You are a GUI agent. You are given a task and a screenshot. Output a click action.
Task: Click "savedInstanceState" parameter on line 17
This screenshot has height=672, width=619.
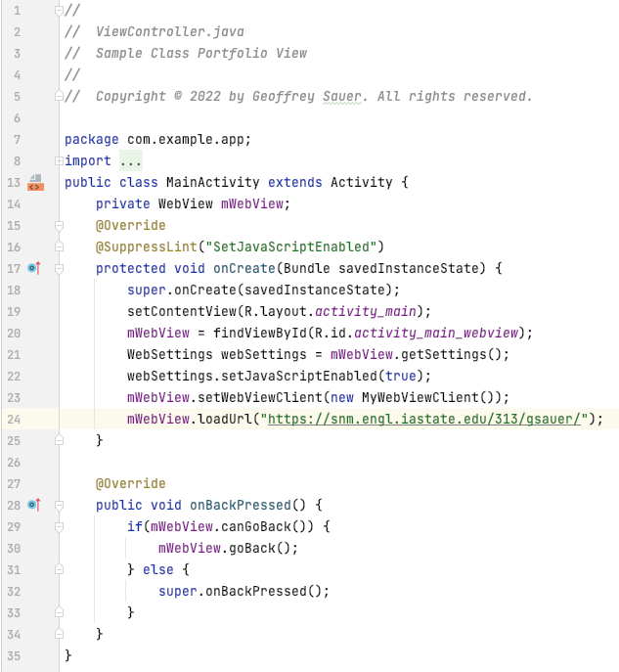click(x=408, y=268)
